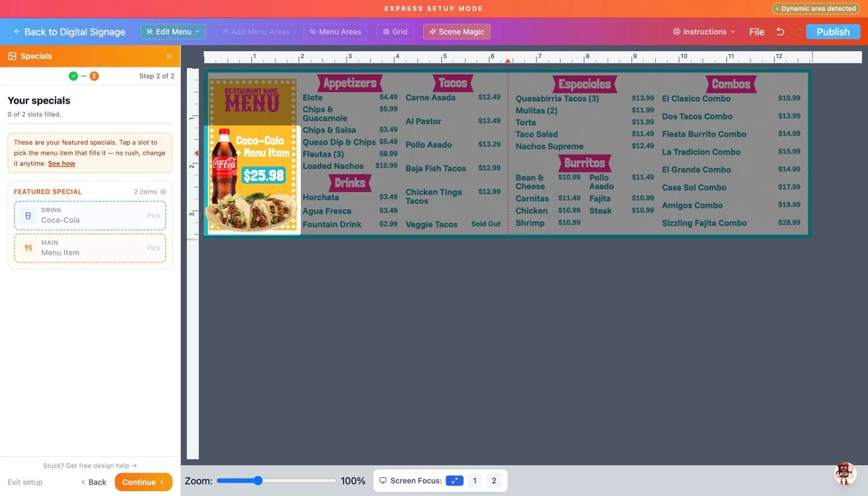
Task: Click the red marker on the horizontal ruler
Action: 508,60
